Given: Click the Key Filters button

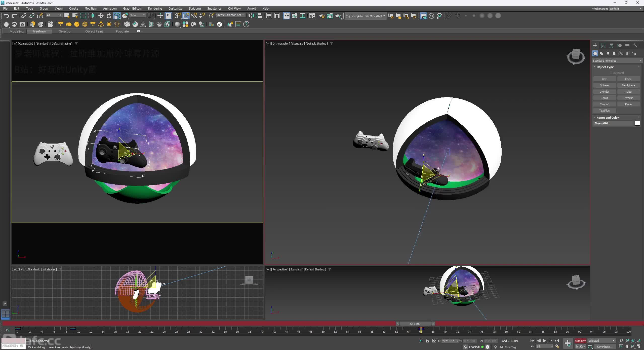Looking at the screenshot, I should 605,347.
